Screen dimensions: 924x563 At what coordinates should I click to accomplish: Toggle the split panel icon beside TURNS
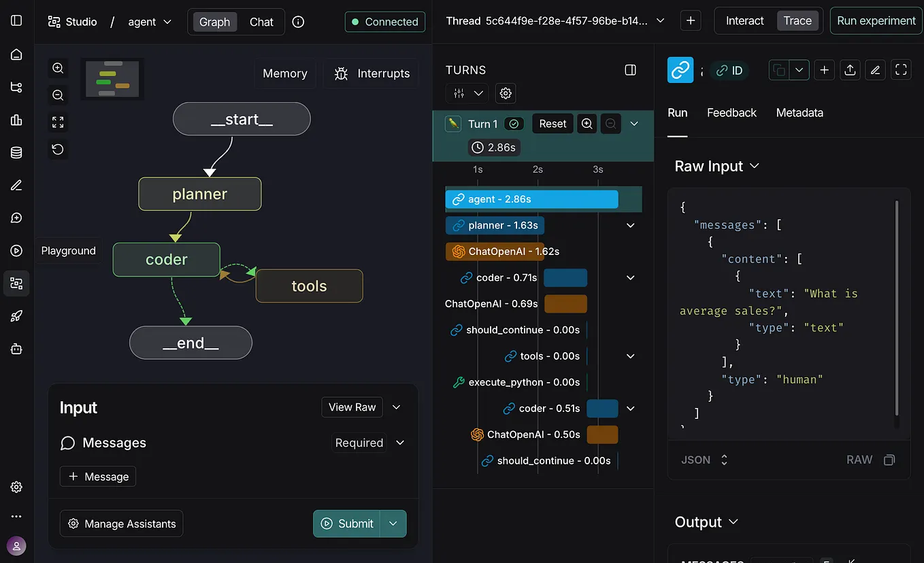[x=630, y=69]
